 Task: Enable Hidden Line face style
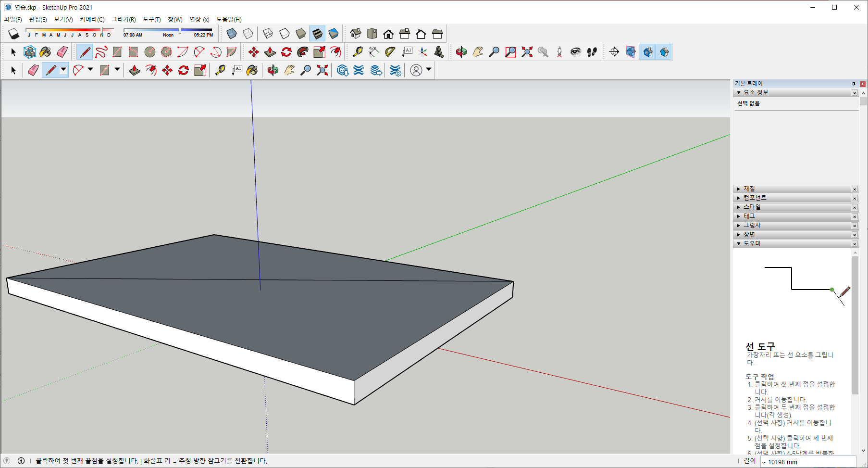[x=285, y=34]
